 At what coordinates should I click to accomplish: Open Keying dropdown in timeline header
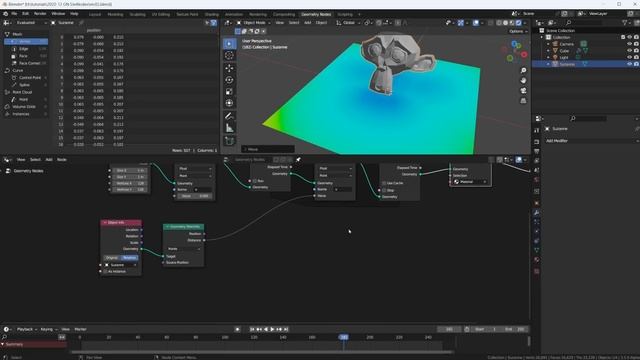click(49, 329)
